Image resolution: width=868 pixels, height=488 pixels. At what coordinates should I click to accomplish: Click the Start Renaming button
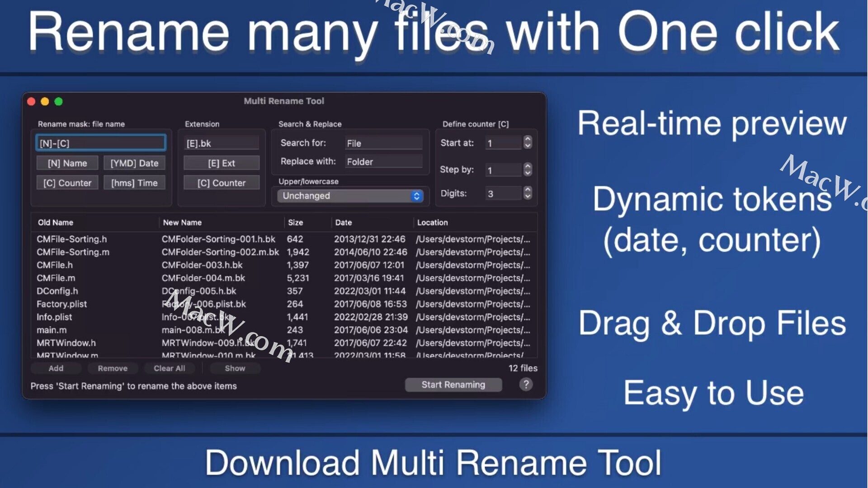coord(453,385)
